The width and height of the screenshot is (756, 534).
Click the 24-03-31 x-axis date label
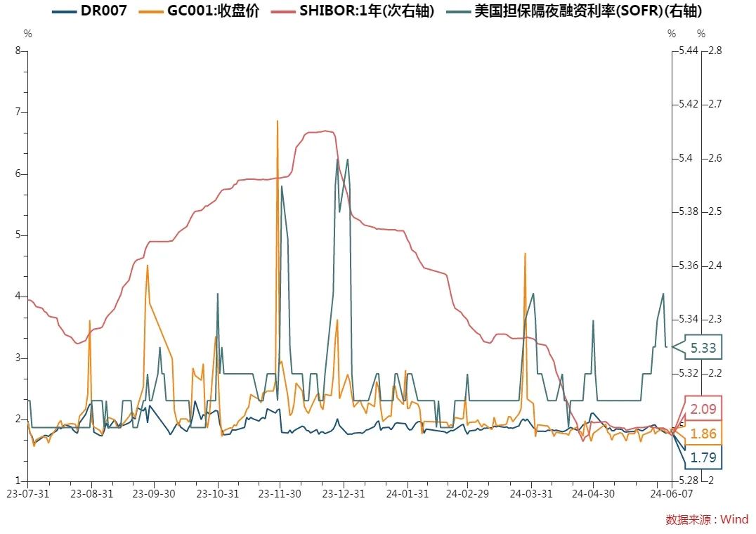pyautogui.click(x=531, y=493)
